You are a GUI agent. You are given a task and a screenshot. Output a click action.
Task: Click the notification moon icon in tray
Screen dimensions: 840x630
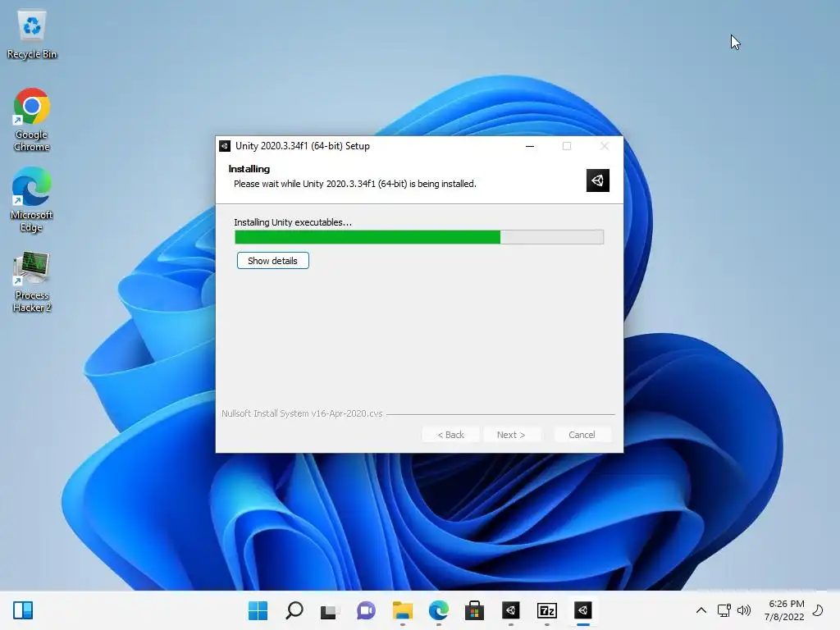coord(818,610)
